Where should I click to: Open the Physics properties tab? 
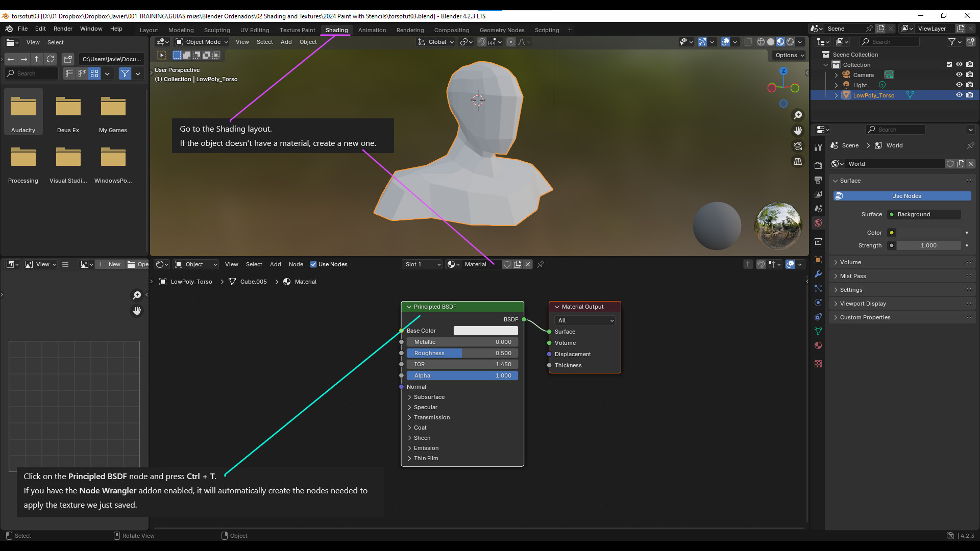[818, 303]
